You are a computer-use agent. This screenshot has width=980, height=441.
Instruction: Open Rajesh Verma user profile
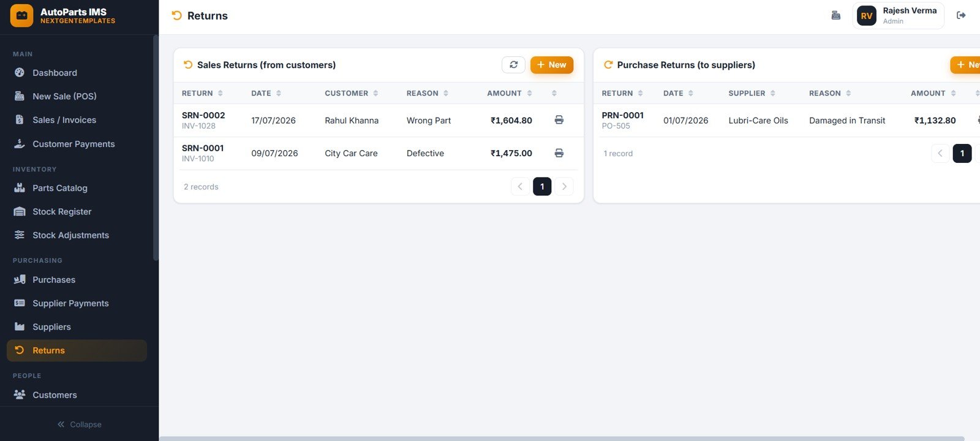click(x=898, y=16)
